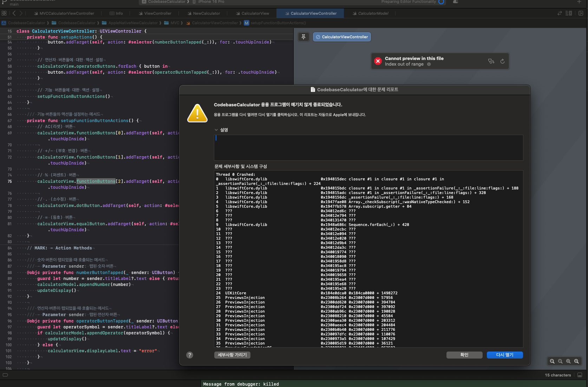Select the iPhone 16 Pro run destination
The width and height of the screenshot is (588, 387).
211,2
